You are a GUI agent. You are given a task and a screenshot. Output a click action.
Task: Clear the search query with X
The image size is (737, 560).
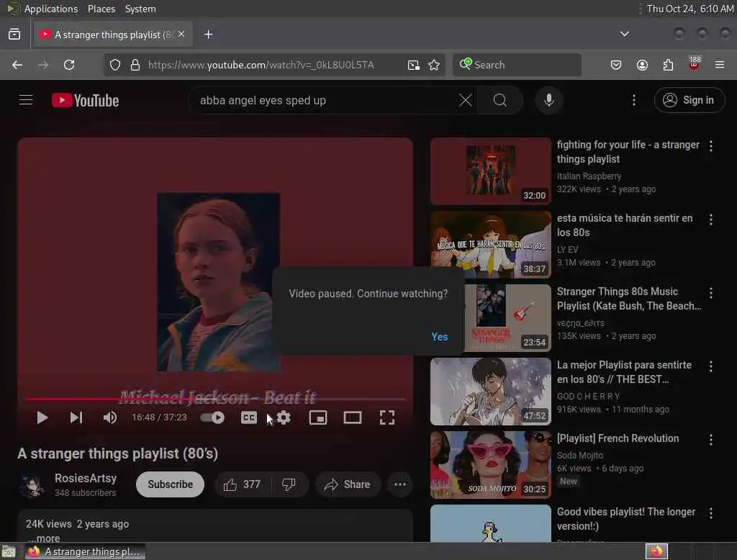tap(466, 100)
